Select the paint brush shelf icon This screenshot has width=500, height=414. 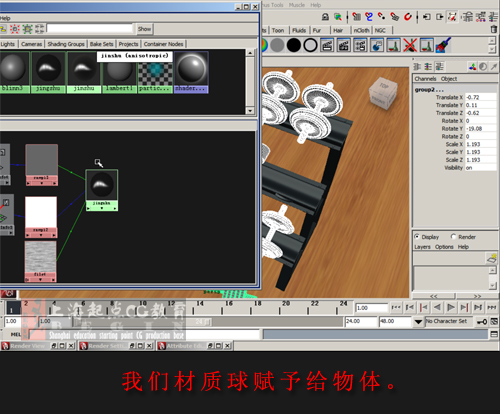(x=444, y=45)
